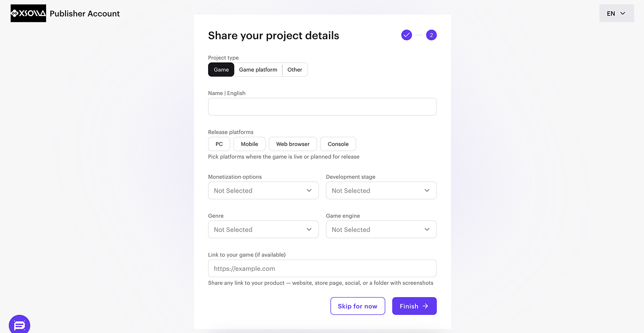Expand the Game engine dropdown
The height and width of the screenshot is (333, 644).
[381, 230]
